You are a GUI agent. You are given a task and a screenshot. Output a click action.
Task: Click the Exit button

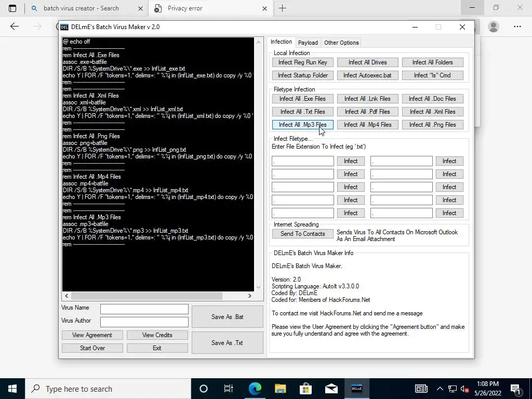157,348
